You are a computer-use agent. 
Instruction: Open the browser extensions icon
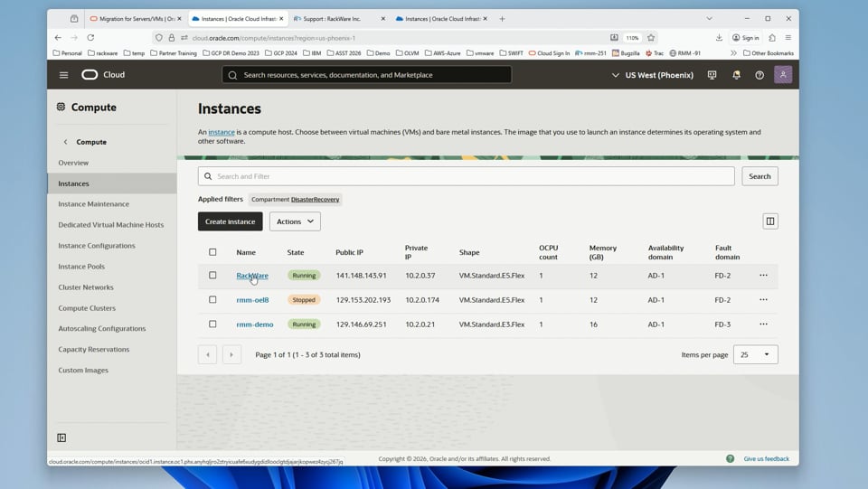(x=772, y=38)
